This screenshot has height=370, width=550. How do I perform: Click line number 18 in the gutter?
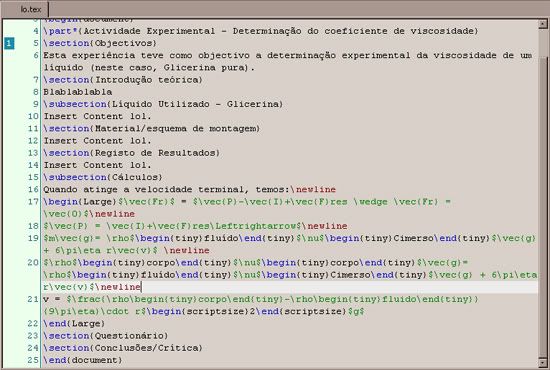point(33,226)
